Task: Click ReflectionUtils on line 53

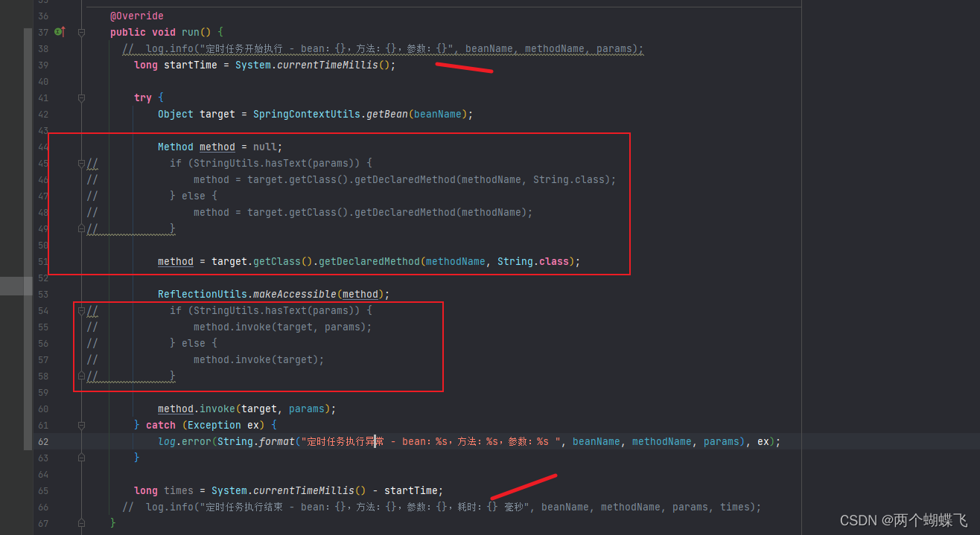Action: (x=203, y=294)
